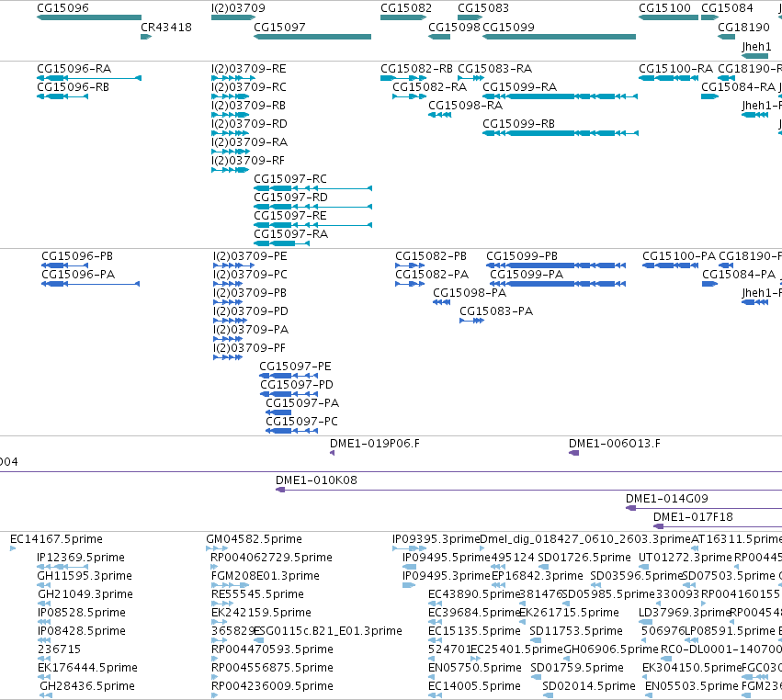Select EST UT01272.3prime
Viewport: 782px width, 700px height.
pos(686,558)
